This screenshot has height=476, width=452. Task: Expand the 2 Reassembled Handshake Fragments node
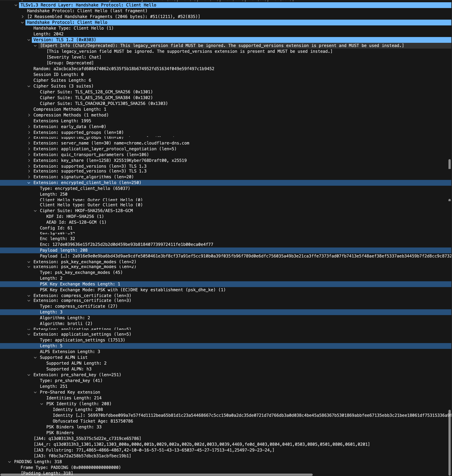pyautogui.click(x=22, y=17)
